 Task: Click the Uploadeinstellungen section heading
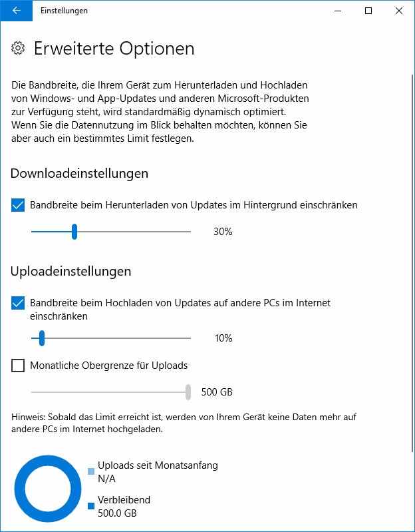click(x=70, y=272)
